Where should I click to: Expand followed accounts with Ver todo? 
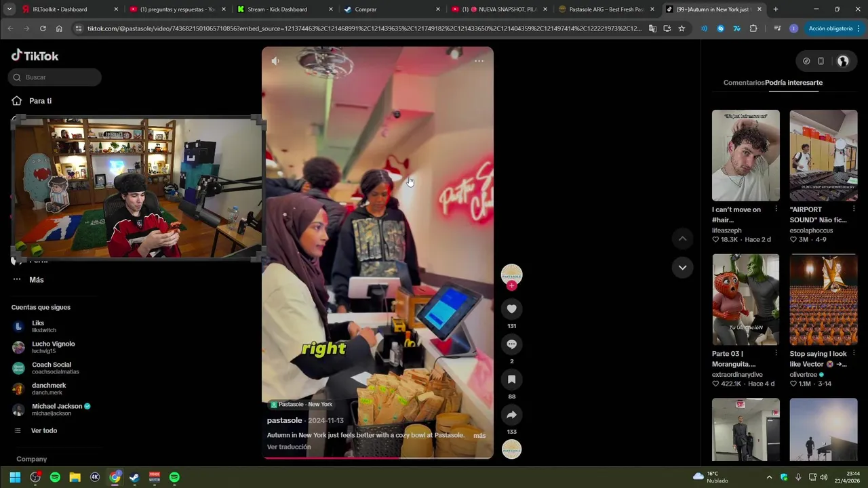point(35,430)
